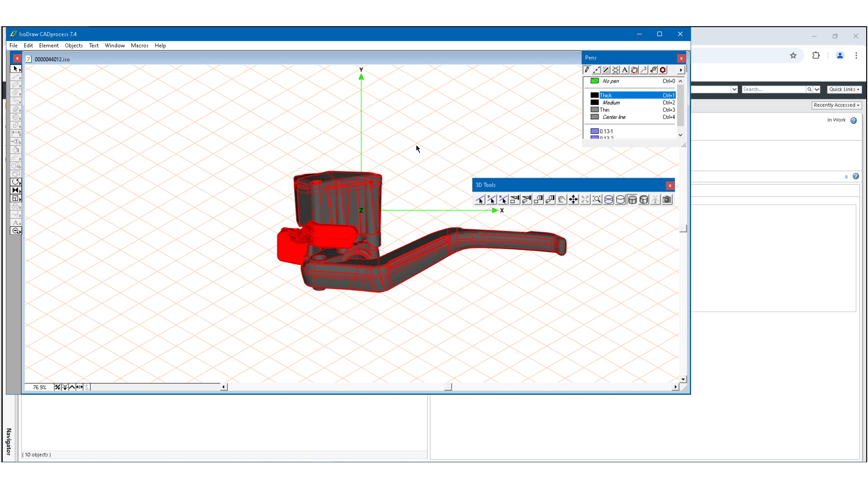This screenshot has width=868, height=488.
Task: Click the help question icon beside In Work
Action: pos(854,120)
